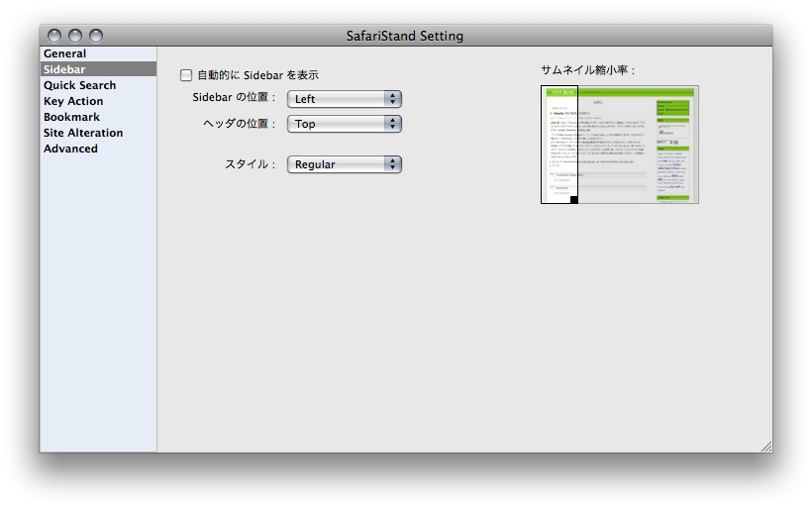Viewport: 812px width, 507px height.
Task: Open the style dropdown showing Regular
Action: point(345,164)
